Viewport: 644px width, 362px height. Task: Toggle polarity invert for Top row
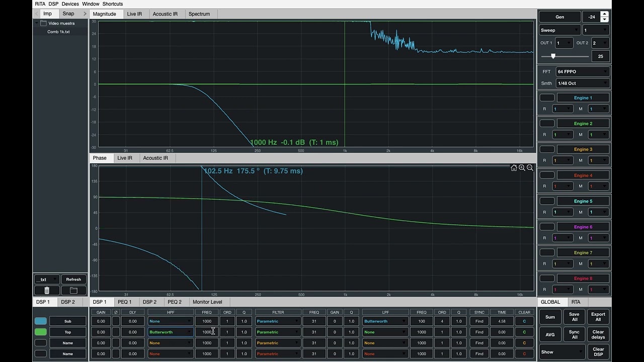tap(116, 332)
